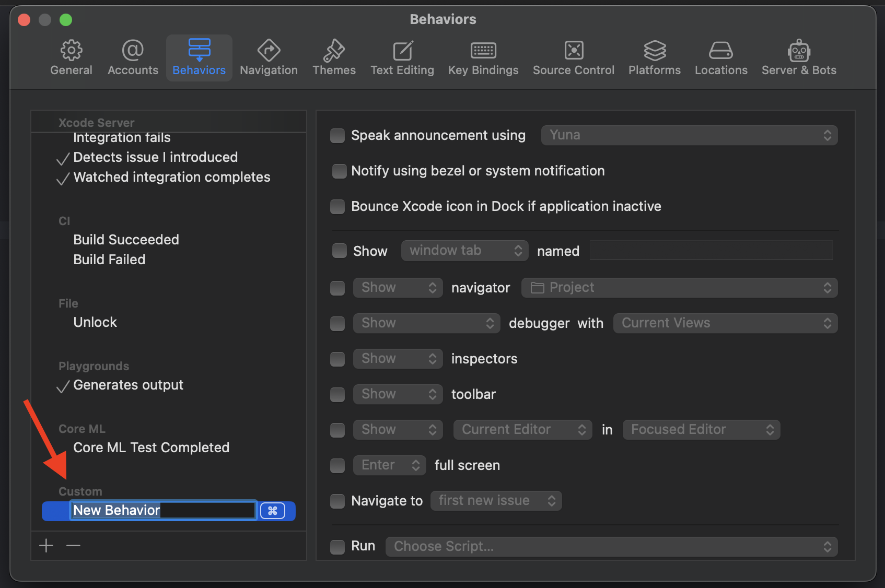Enable Bounce Xcode icon in Dock checkbox

[x=337, y=207]
